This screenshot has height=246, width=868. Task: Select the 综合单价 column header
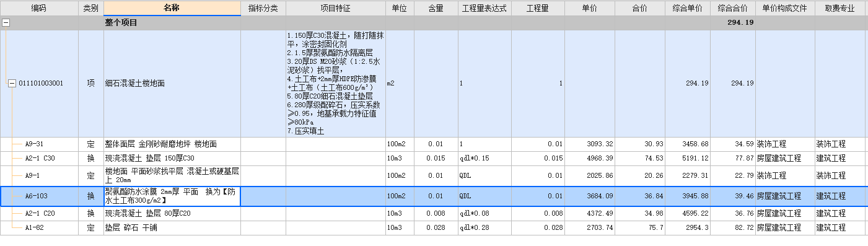[x=688, y=8]
